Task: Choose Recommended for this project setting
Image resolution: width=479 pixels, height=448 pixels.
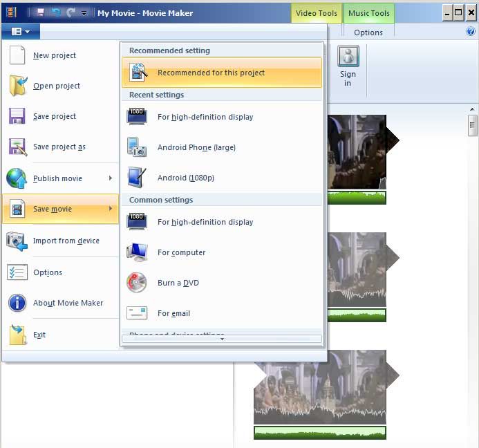Action: [x=222, y=73]
